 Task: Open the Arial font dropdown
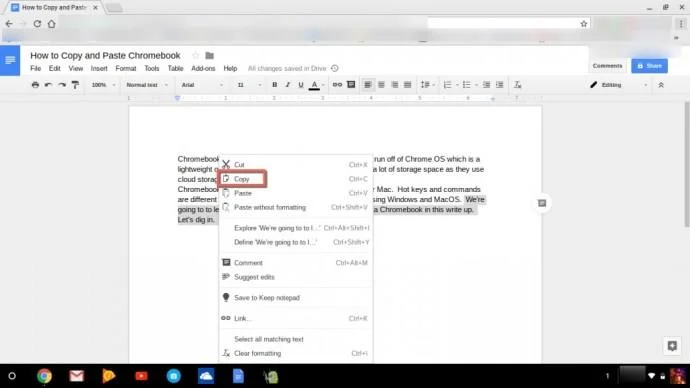tap(202, 85)
